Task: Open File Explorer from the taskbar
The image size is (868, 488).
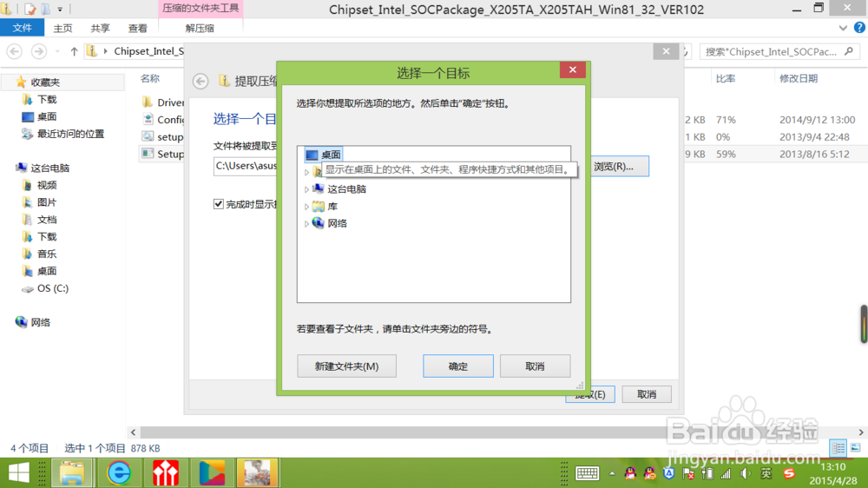Action: pyautogui.click(x=72, y=473)
